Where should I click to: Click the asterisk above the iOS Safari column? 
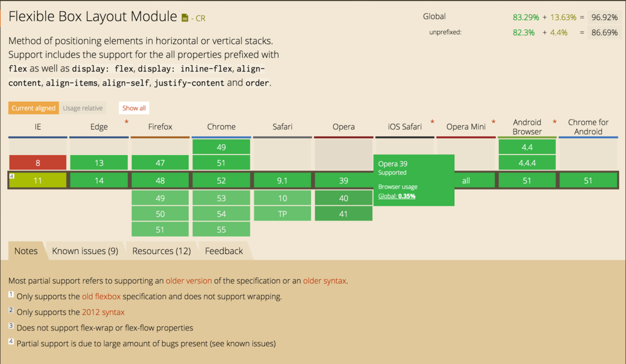tap(432, 121)
